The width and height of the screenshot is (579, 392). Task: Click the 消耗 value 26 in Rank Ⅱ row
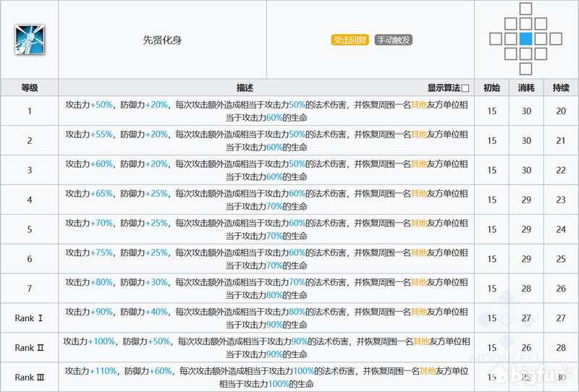click(526, 348)
